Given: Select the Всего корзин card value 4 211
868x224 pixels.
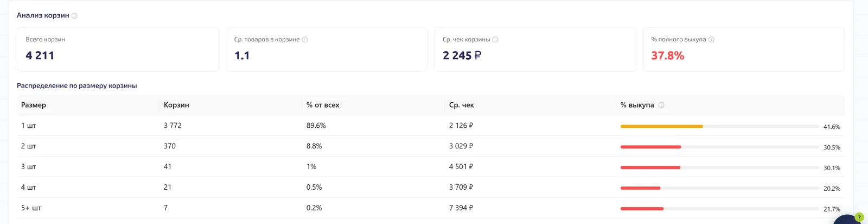Looking at the screenshot, I should coord(40,55).
